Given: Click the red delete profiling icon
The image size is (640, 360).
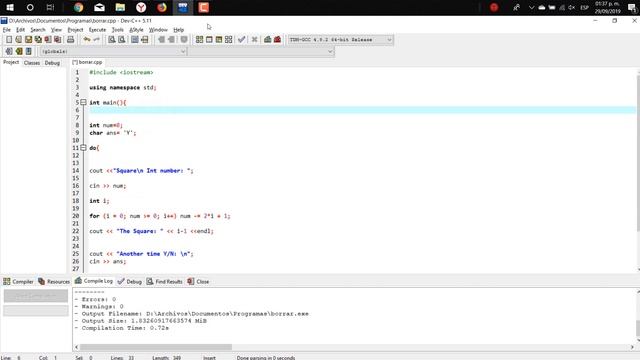Looking at the screenshot, I should (277, 40).
